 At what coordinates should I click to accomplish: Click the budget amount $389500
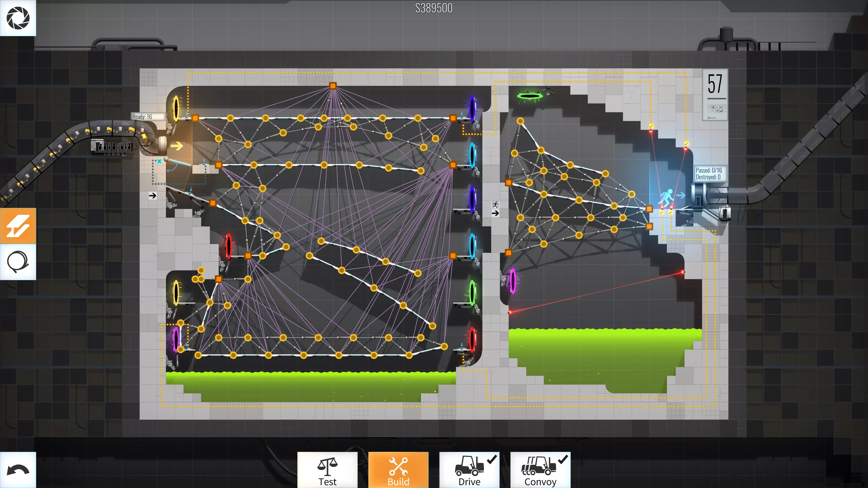[x=434, y=8]
